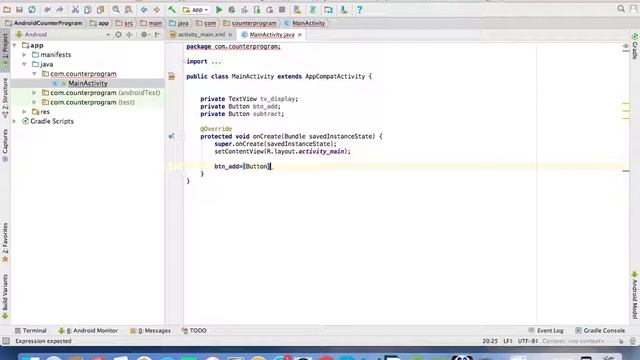
Task: Click the gutter icon next to the class declaration
Action: coord(171,76)
